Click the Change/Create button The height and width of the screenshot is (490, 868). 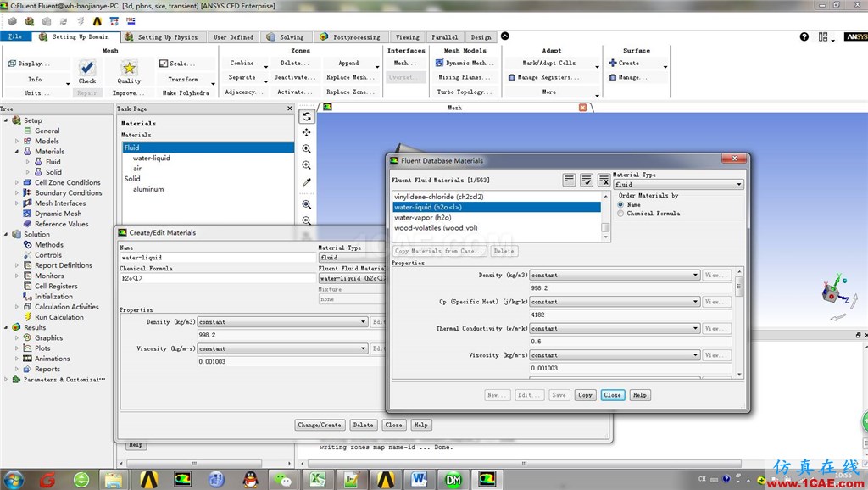[x=320, y=425]
